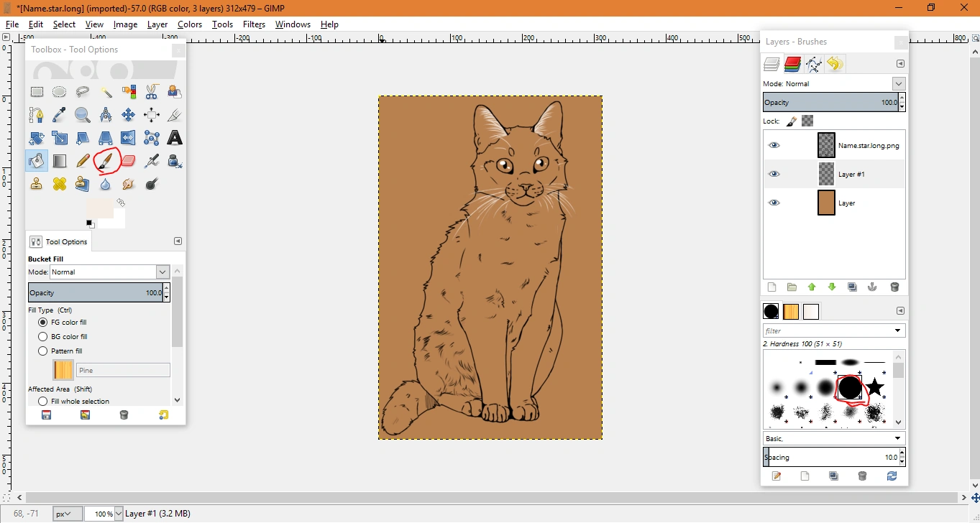Open the Filters menu
Image resolution: width=980 pixels, height=523 pixels.
[254, 24]
